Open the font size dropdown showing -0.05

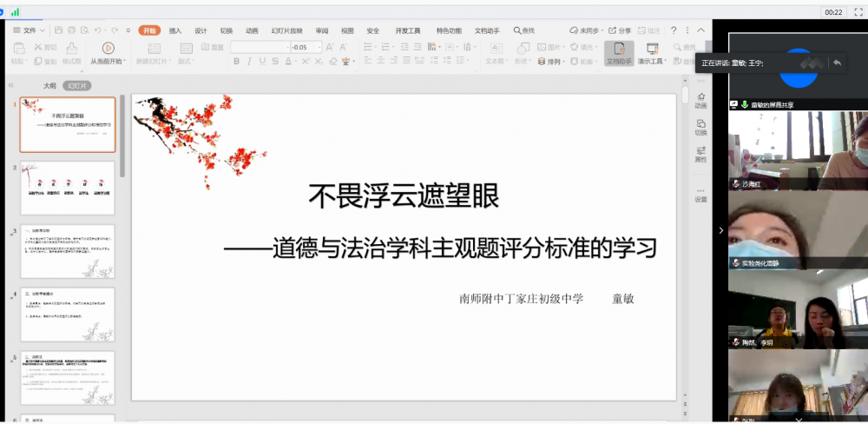tap(318, 47)
